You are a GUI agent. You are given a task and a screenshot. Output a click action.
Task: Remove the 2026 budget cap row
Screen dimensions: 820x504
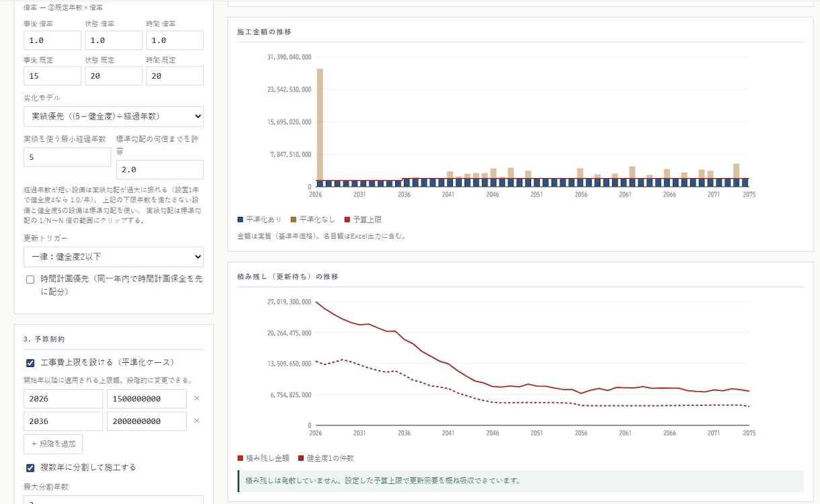tap(197, 398)
